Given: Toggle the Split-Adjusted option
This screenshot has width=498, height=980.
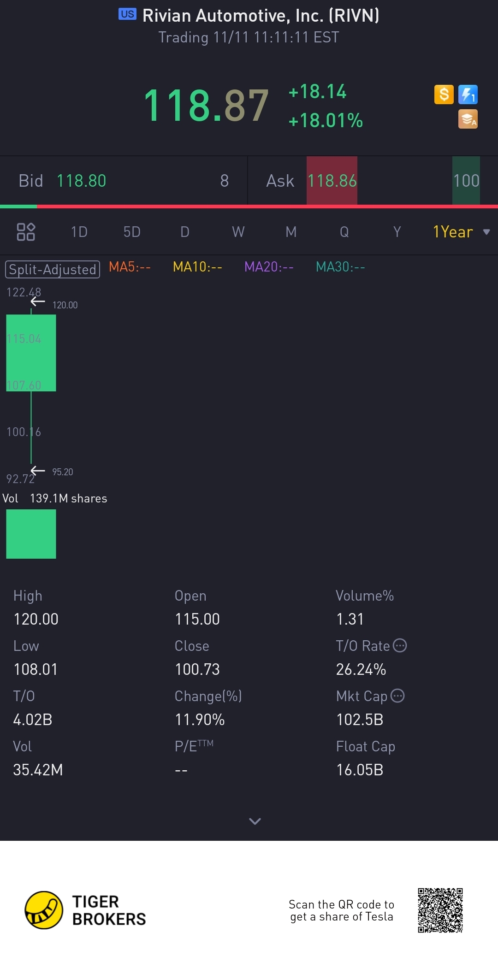Looking at the screenshot, I should (x=53, y=269).
